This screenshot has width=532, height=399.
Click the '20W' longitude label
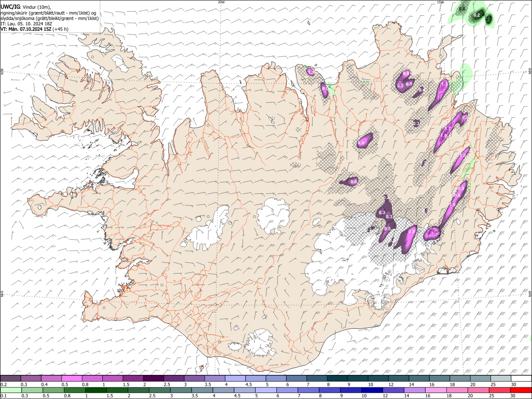(221, 2)
